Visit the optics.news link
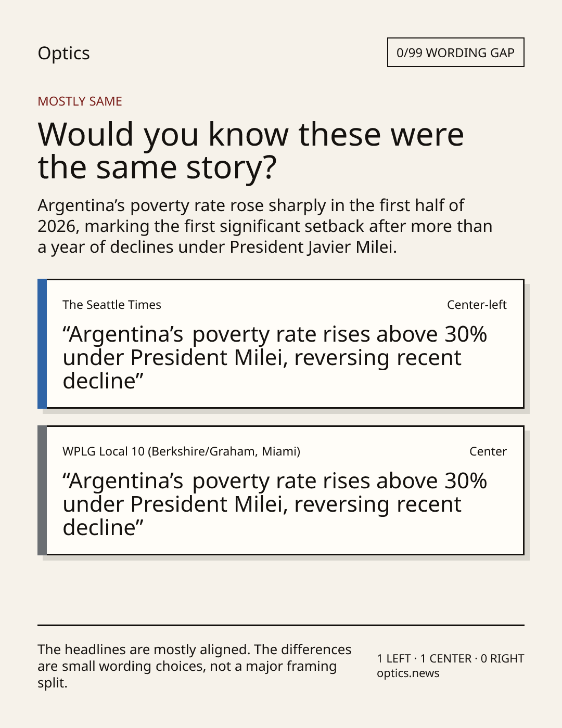Screen dimensions: 562x728 tap(408, 673)
